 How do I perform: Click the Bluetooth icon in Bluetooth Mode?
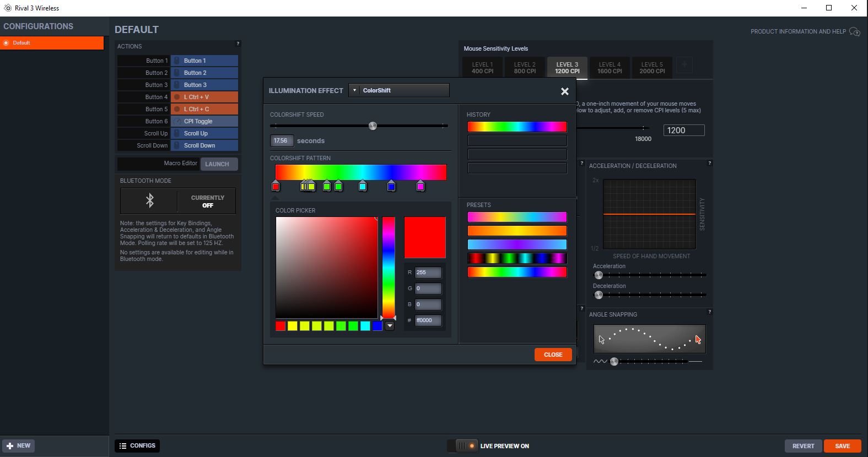[x=149, y=201]
